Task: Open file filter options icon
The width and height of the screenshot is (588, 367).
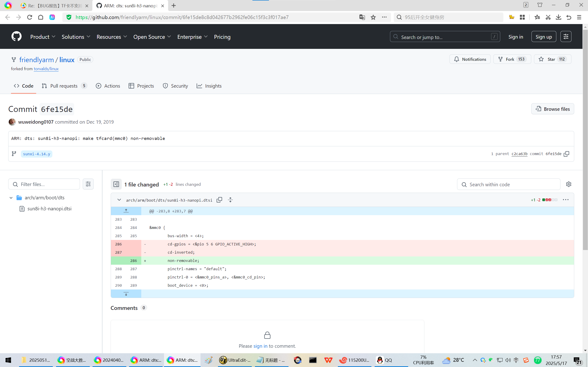Action: pos(88,184)
